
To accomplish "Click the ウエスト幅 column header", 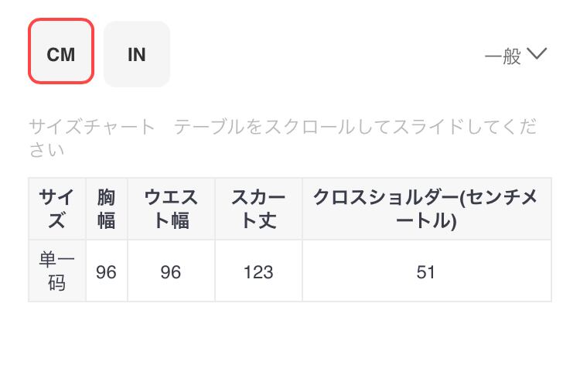I will coord(171,209).
